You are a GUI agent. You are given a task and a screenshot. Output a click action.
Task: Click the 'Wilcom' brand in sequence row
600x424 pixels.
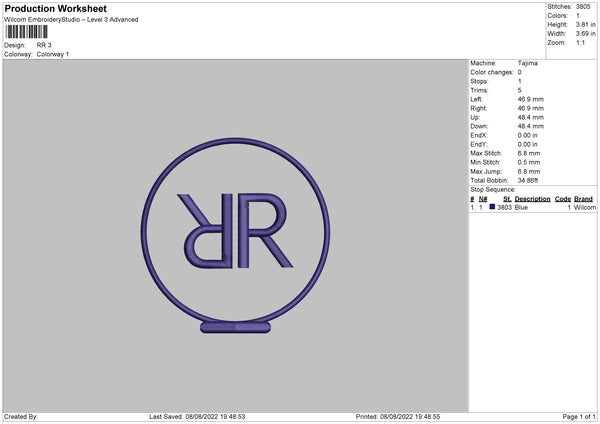coord(585,207)
